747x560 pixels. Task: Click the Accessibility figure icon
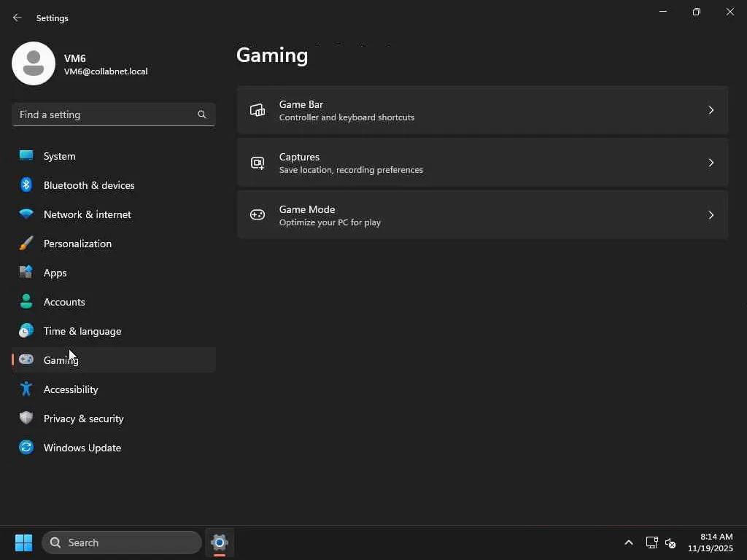pos(26,389)
